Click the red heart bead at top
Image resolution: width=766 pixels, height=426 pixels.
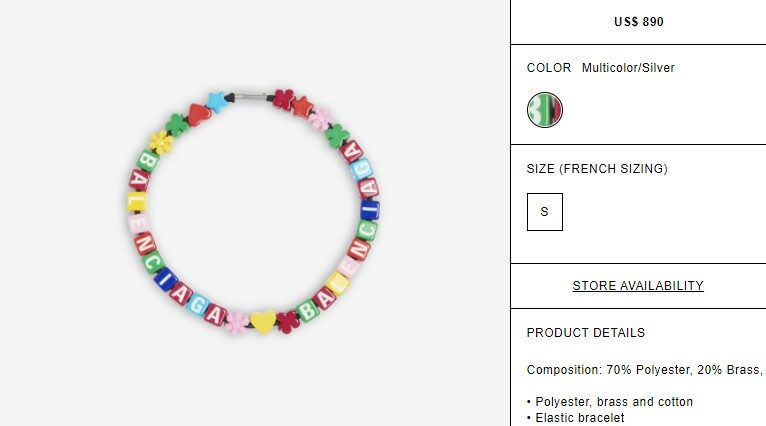(x=199, y=115)
